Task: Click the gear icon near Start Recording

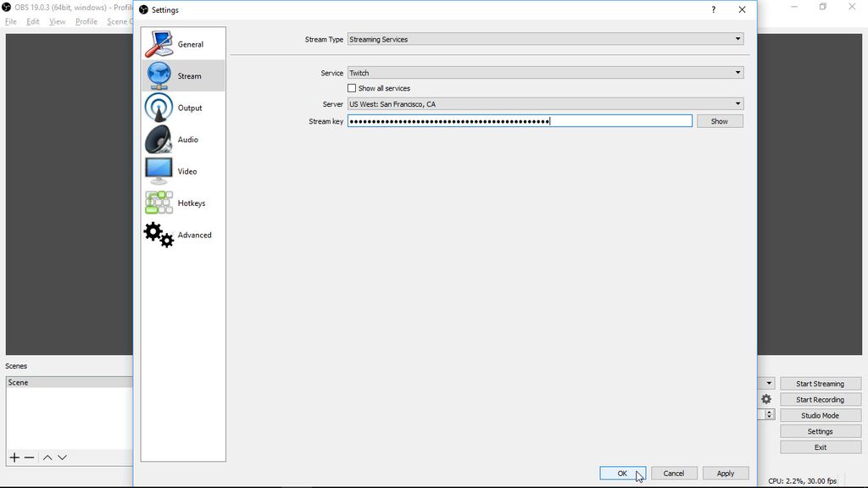Action: pyautogui.click(x=766, y=399)
